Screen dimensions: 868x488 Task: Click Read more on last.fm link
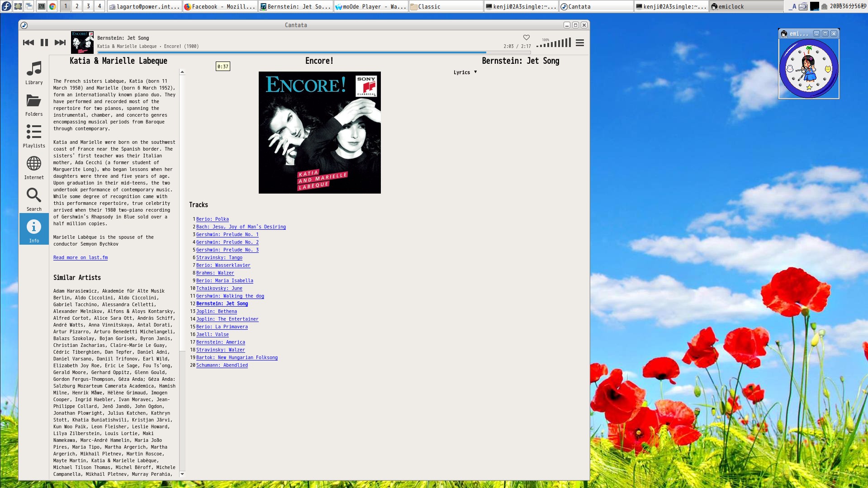point(81,258)
